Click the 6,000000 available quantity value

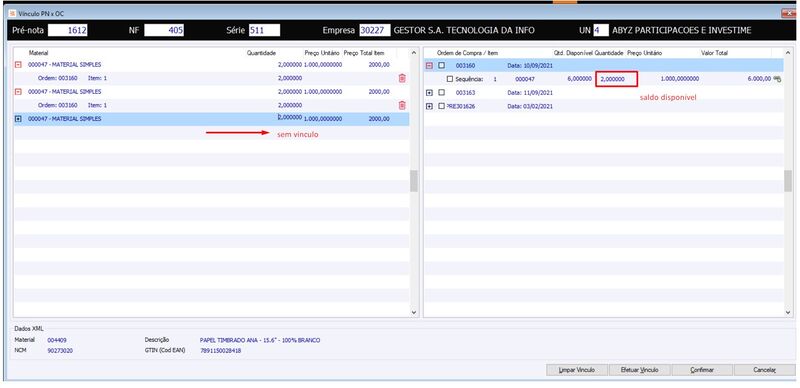pos(580,79)
